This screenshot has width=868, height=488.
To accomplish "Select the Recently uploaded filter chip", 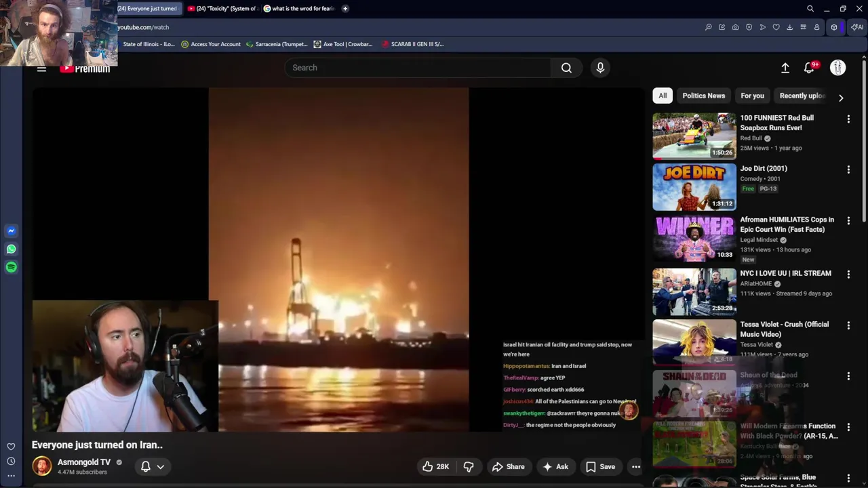I will [802, 96].
